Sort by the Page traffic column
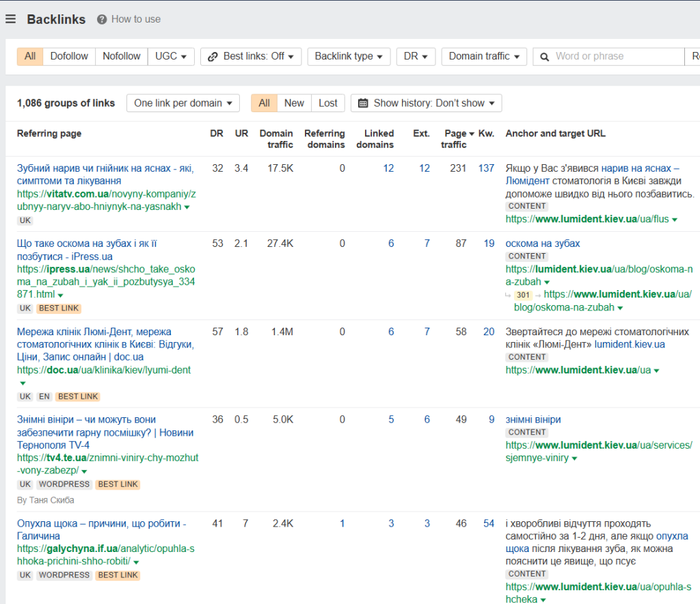The height and width of the screenshot is (604, 700). (x=456, y=139)
